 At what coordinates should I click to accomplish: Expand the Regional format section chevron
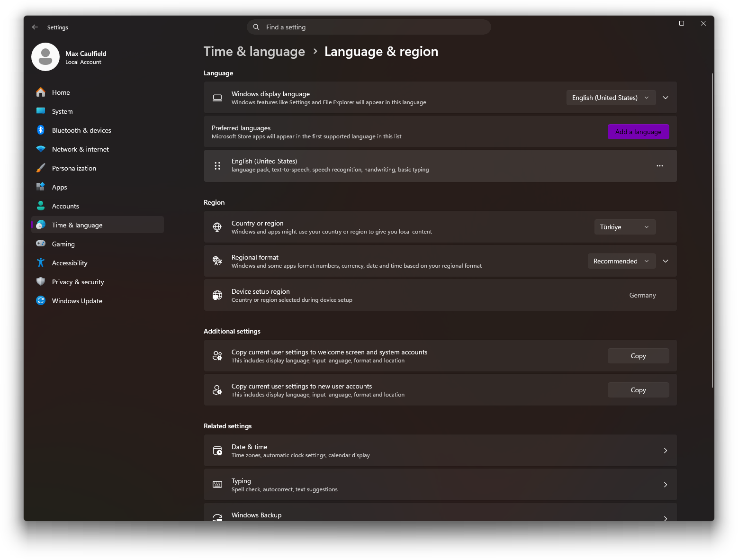coord(666,261)
